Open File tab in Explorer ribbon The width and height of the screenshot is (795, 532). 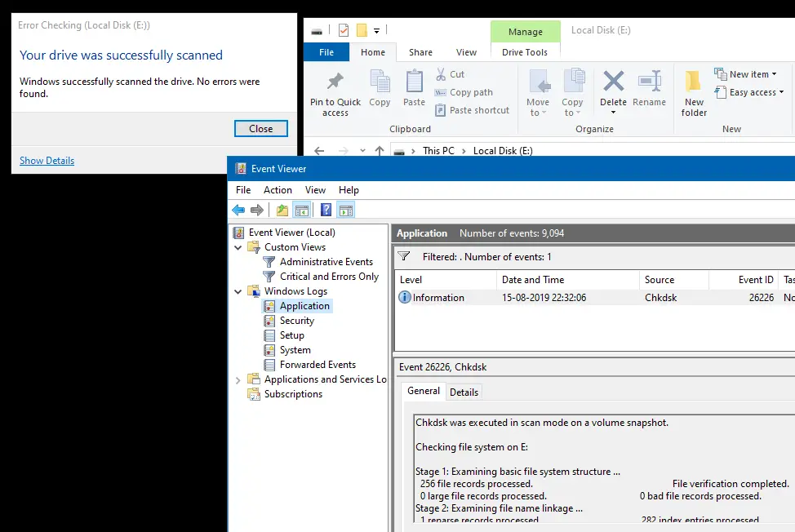326,52
